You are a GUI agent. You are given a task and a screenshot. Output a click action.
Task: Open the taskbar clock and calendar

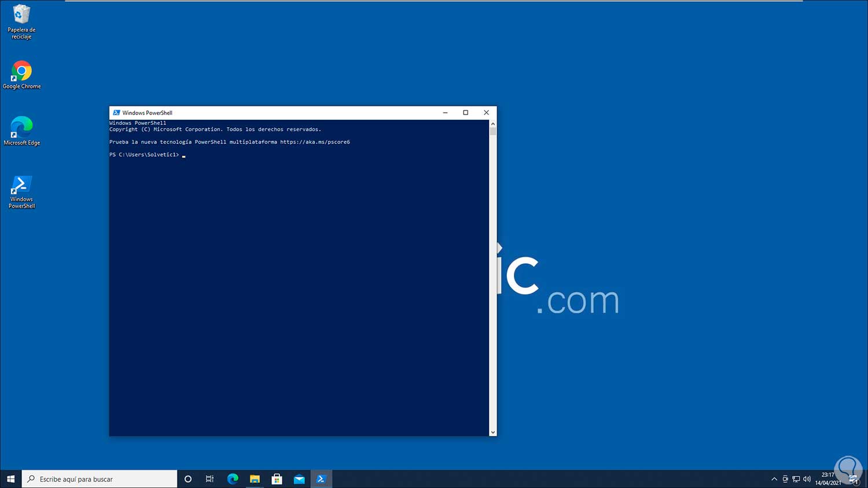click(x=828, y=479)
